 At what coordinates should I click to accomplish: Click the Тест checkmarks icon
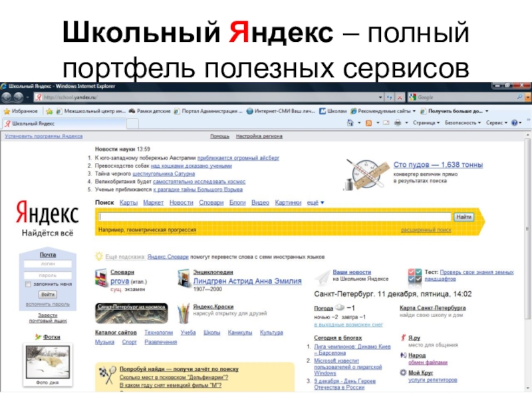click(414, 275)
